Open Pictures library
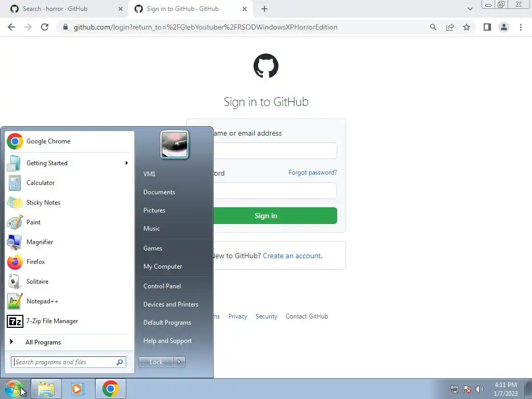 [x=154, y=210]
